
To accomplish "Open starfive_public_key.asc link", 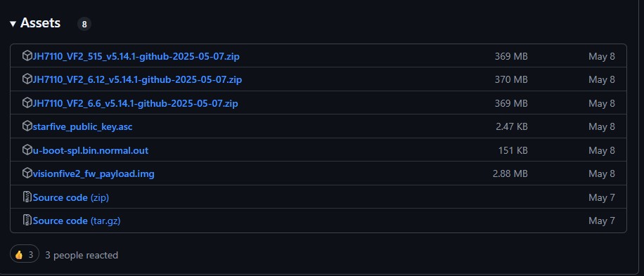I will tap(82, 126).
